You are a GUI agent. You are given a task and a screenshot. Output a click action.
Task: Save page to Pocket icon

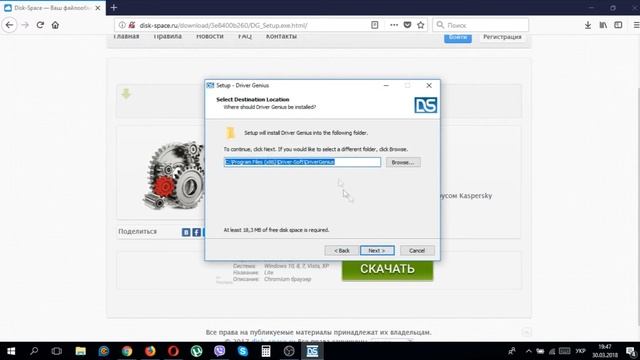pyautogui.click(x=407, y=25)
